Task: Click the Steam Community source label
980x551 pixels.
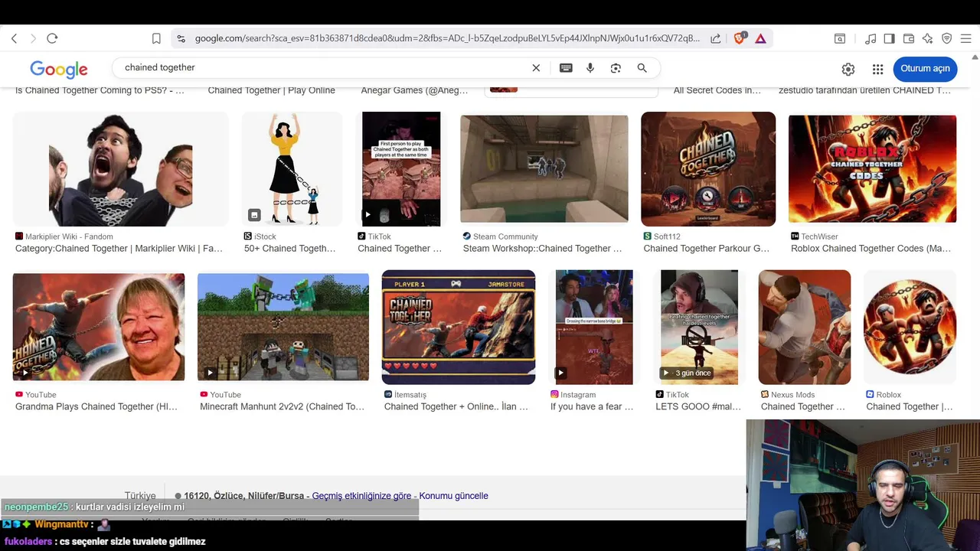Action: coord(505,236)
